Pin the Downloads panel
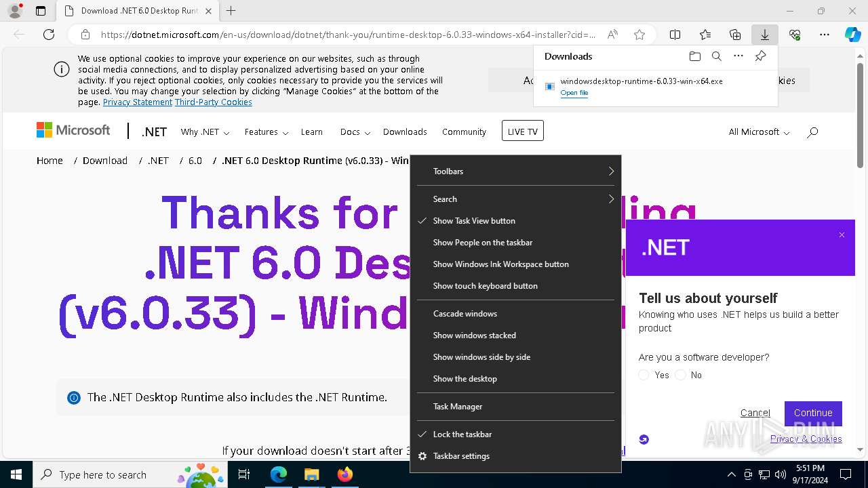 pyautogui.click(x=760, y=56)
